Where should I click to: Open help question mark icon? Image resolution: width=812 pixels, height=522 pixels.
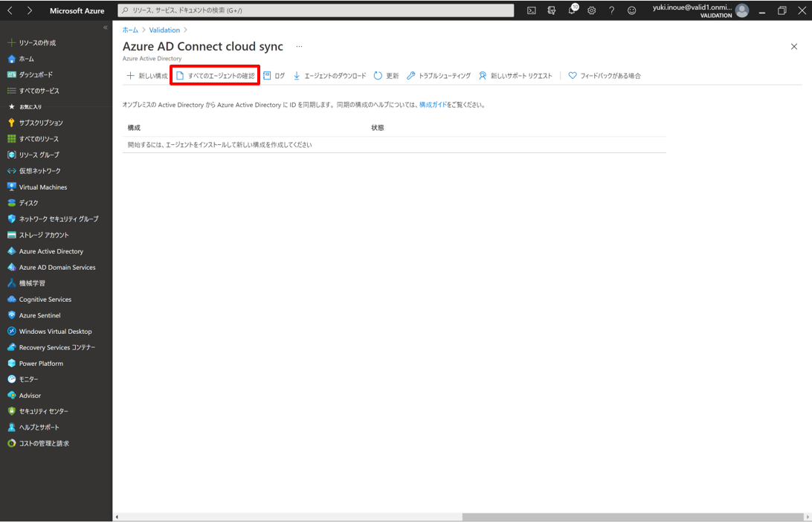point(611,10)
